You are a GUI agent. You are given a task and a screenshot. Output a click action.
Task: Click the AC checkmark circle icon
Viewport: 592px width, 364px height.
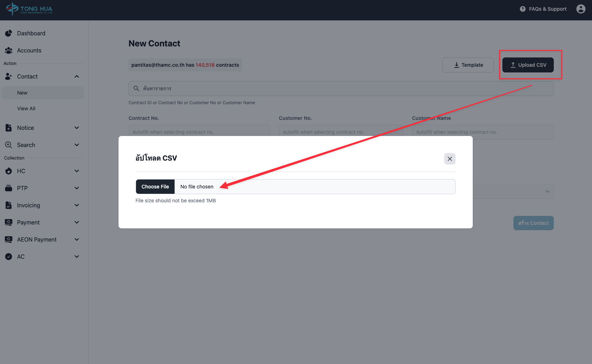(9, 257)
